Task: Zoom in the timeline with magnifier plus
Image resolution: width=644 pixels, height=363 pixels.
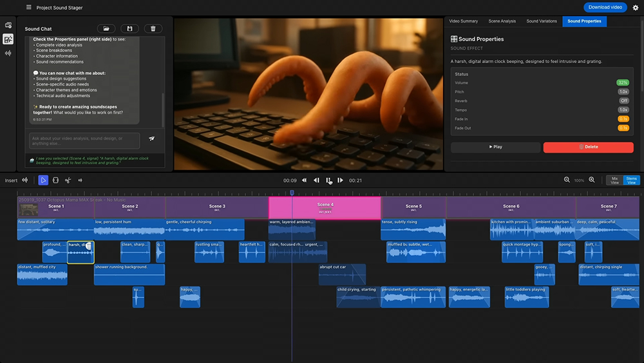Action: pos(592,180)
